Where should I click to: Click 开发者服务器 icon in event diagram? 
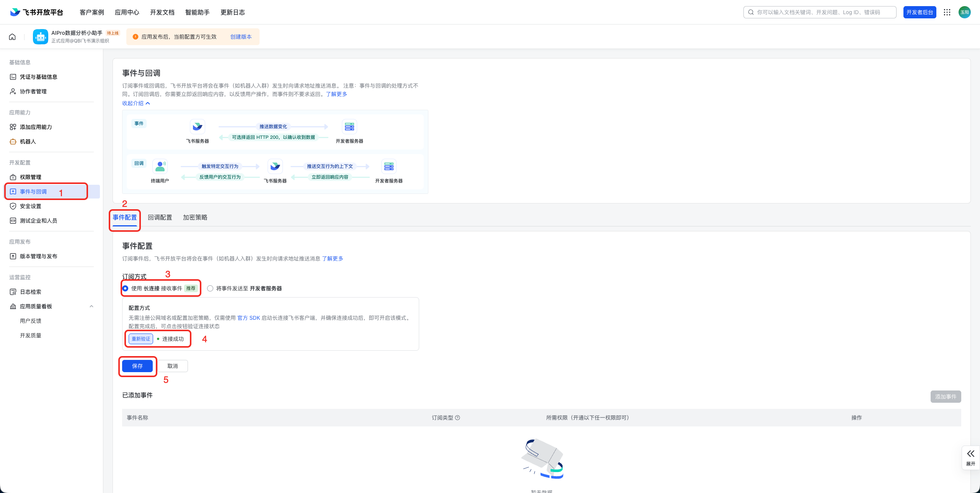350,127
